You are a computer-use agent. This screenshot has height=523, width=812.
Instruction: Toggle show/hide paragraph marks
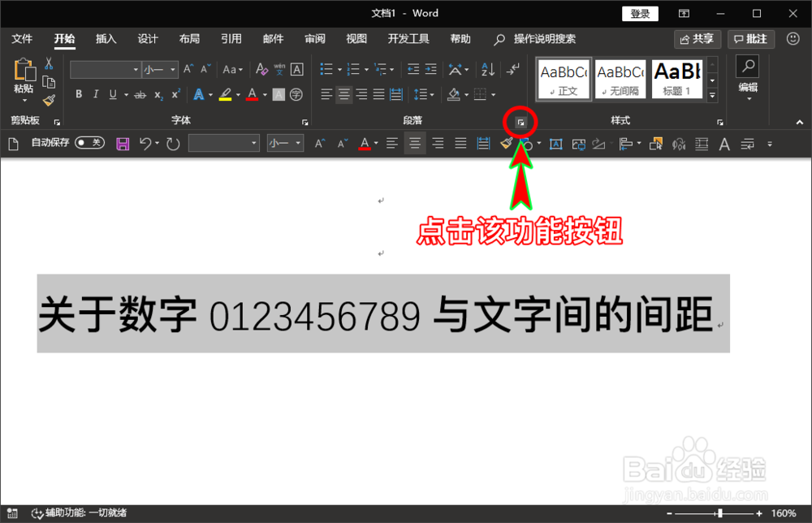pos(512,69)
